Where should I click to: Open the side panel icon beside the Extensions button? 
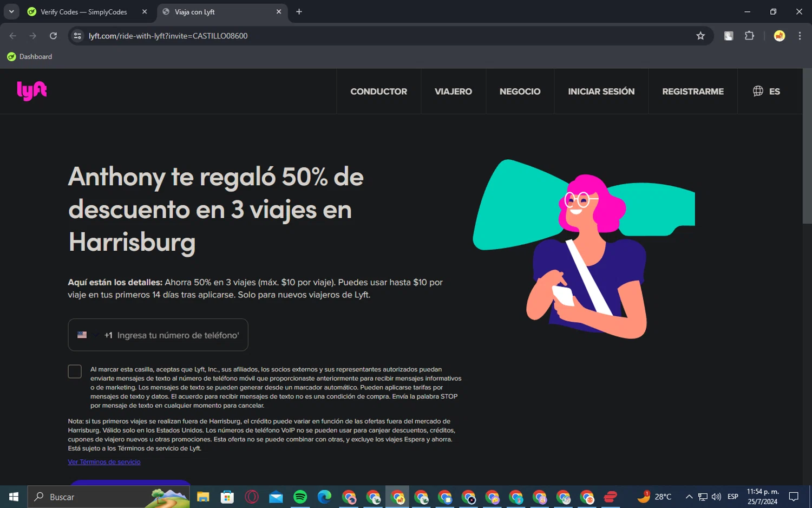(x=729, y=36)
